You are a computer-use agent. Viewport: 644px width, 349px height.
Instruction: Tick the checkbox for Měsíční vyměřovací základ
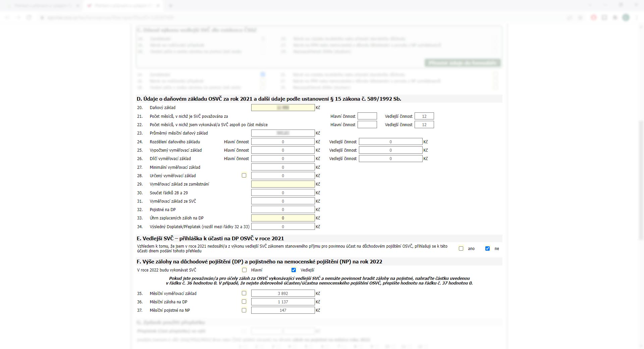pos(244,293)
